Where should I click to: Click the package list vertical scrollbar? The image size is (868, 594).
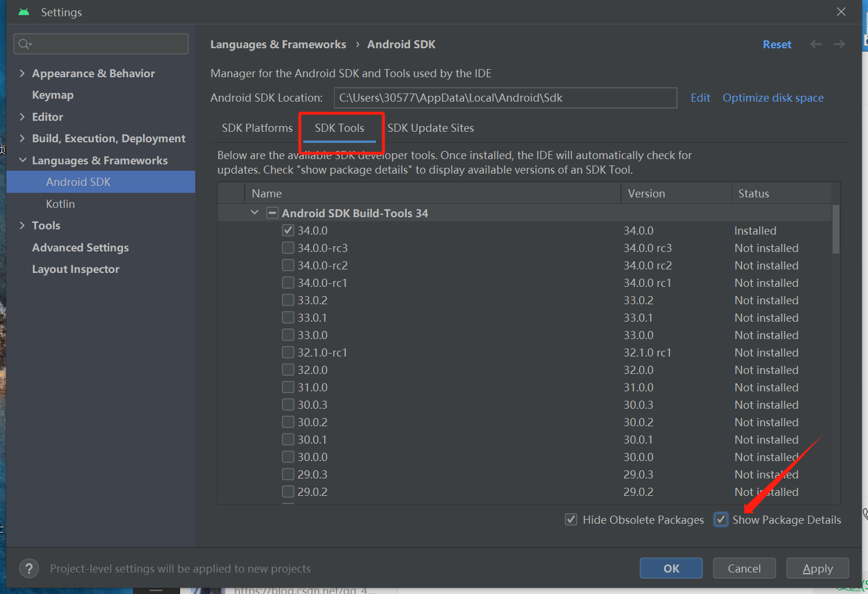(835, 229)
